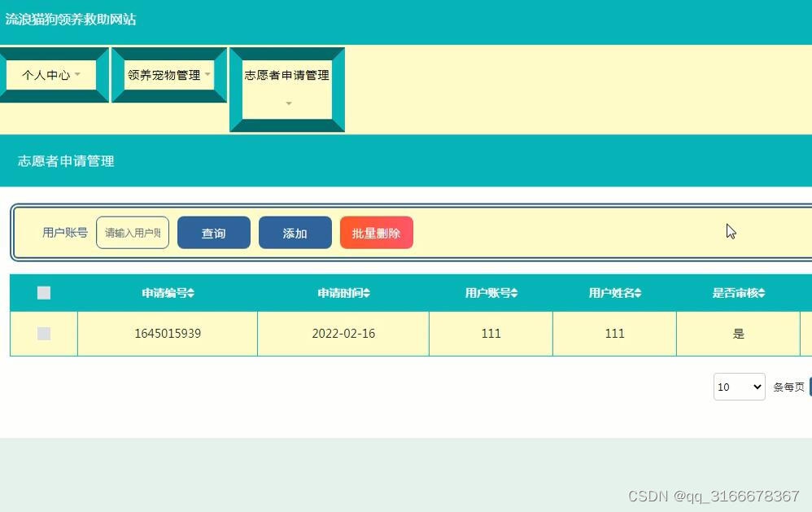Click the 流浪猫狗领养救助网站 site title
This screenshot has height=512, width=812.
point(71,20)
